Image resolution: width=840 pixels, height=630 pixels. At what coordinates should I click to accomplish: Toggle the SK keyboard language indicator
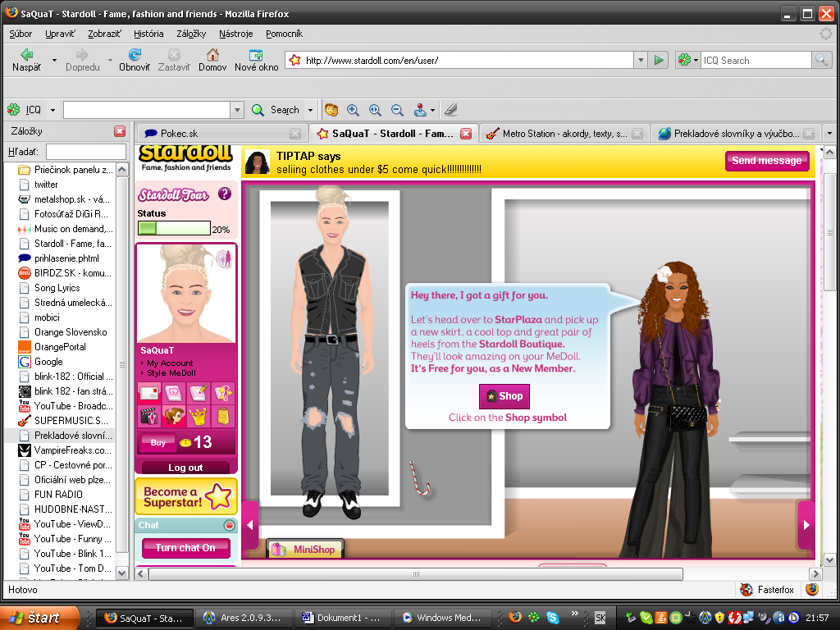click(x=600, y=618)
